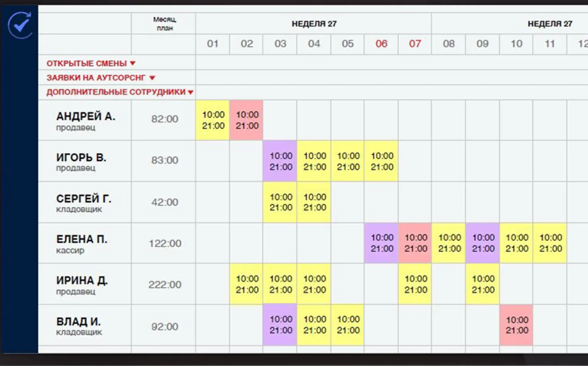Select Ирина Д.'s shift on day 09
Screen dimensions: 588x366
click(483, 284)
